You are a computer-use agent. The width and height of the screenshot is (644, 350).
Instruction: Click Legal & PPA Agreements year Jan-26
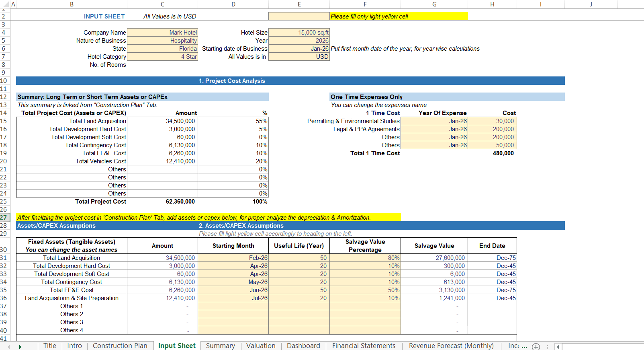[x=434, y=129]
